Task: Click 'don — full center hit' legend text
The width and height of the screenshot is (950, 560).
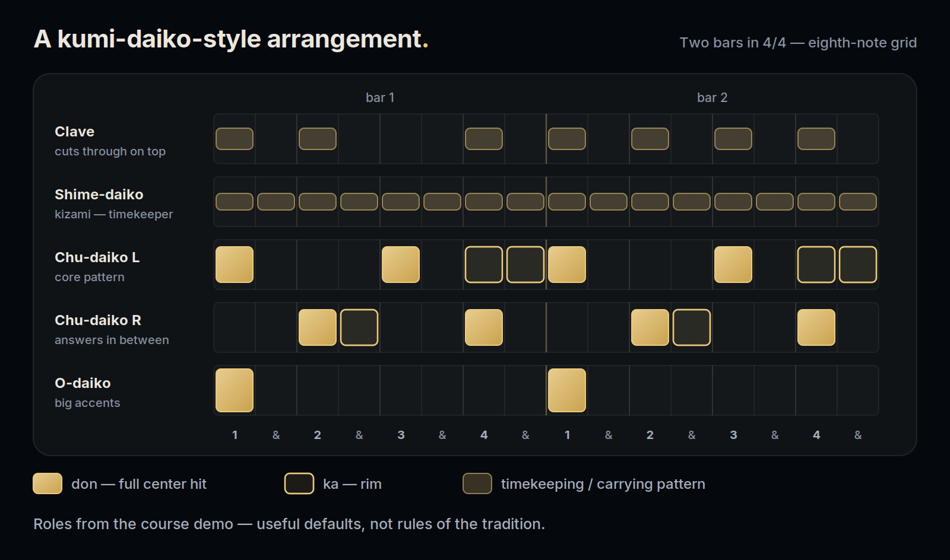Action: click(139, 484)
